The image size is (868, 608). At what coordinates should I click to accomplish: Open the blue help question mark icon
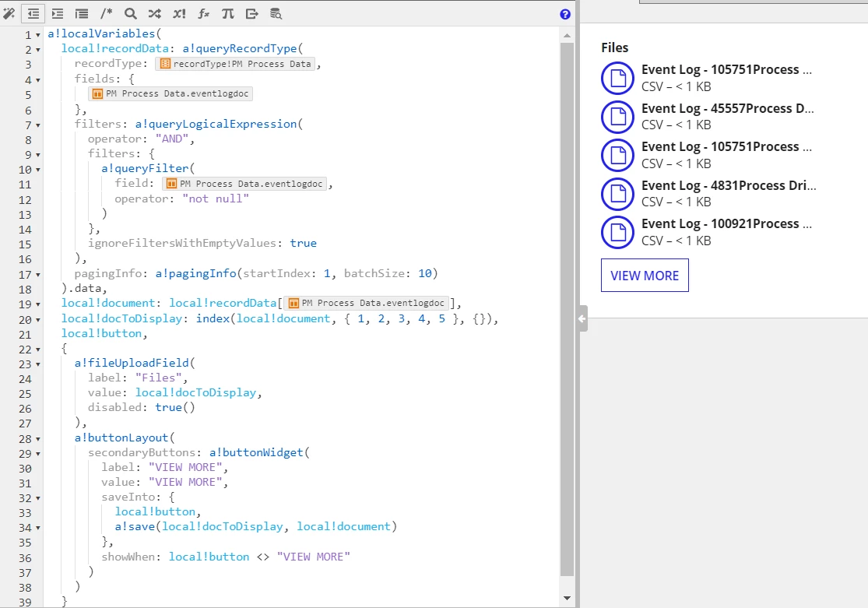tap(565, 14)
